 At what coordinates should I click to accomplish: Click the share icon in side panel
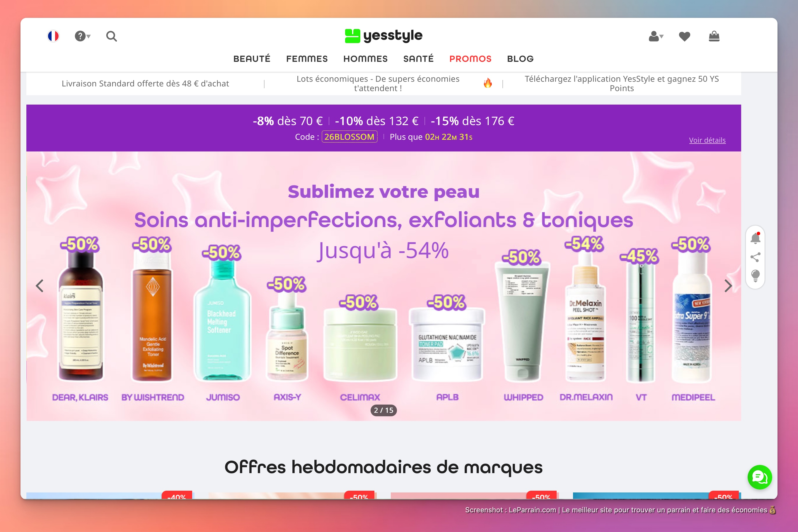[755, 257]
